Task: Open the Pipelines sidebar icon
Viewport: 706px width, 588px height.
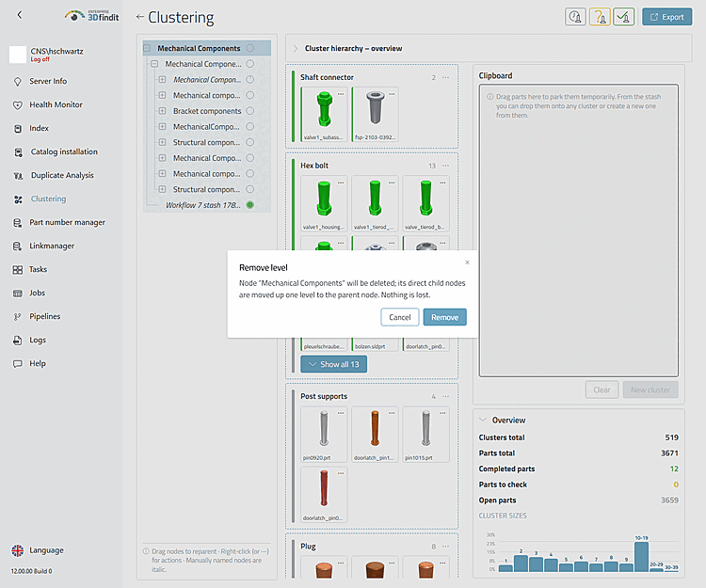Action: (18, 317)
